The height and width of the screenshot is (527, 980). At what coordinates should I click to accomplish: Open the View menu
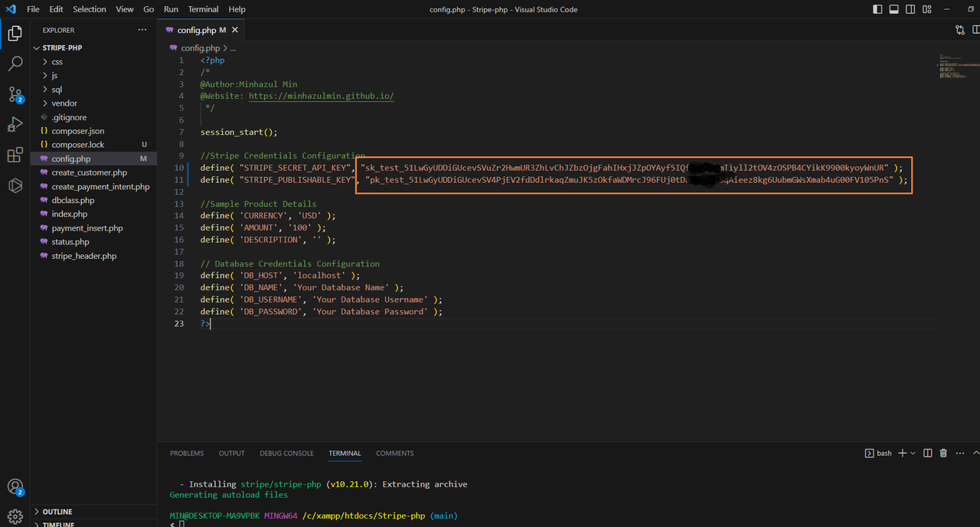125,9
